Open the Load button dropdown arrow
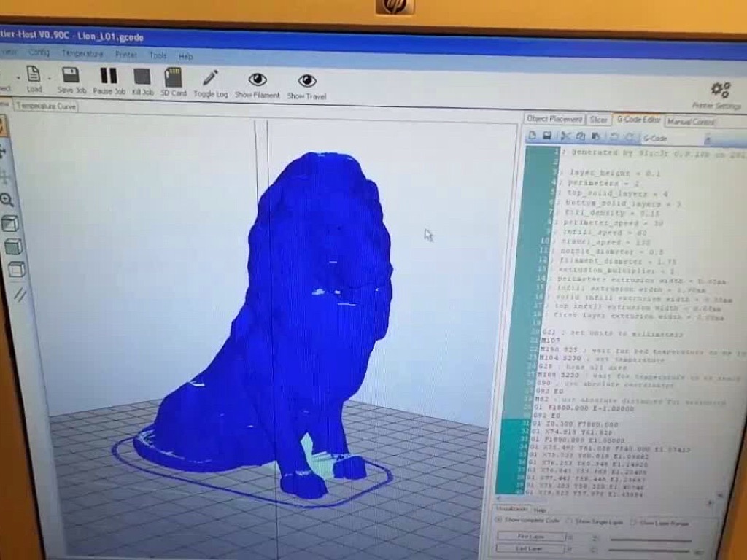This screenshot has width=747, height=560. [x=50, y=77]
